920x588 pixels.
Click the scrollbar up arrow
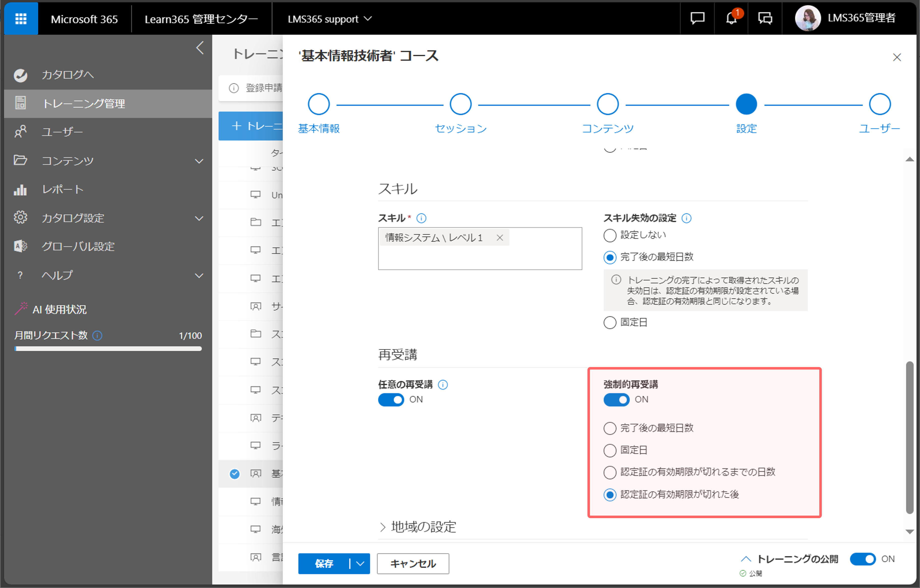pyautogui.click(x=910, y=159)
